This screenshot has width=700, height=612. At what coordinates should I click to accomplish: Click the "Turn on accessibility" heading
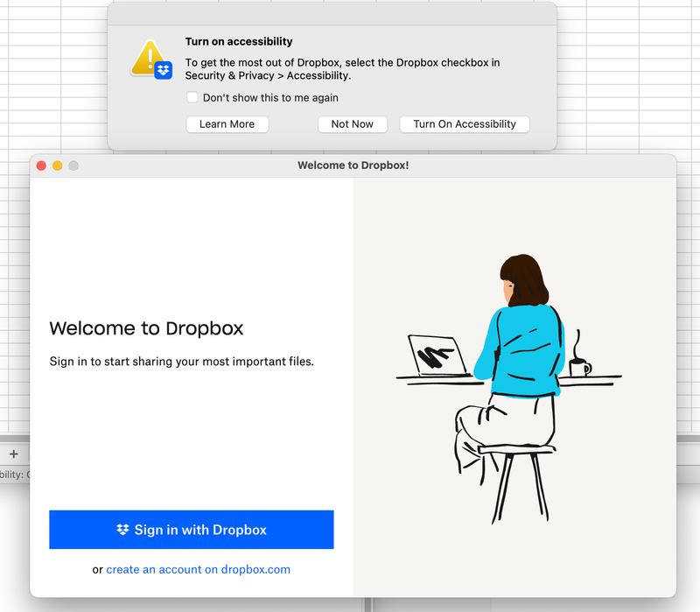(239, 41)
